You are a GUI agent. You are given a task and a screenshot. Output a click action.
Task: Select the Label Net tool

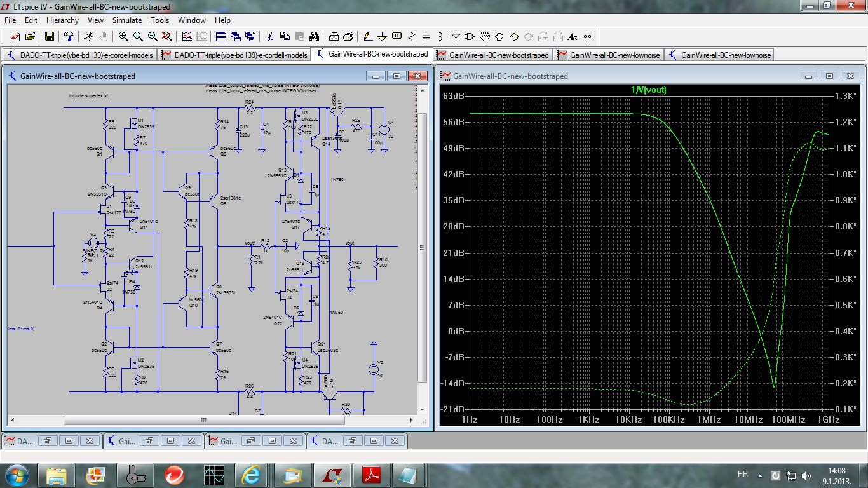[397, 36]
